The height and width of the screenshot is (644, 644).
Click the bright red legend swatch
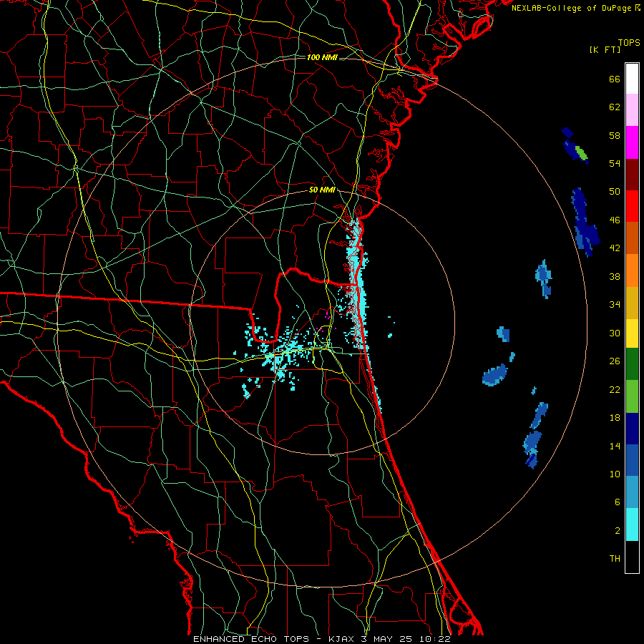(x=632, y=206)
